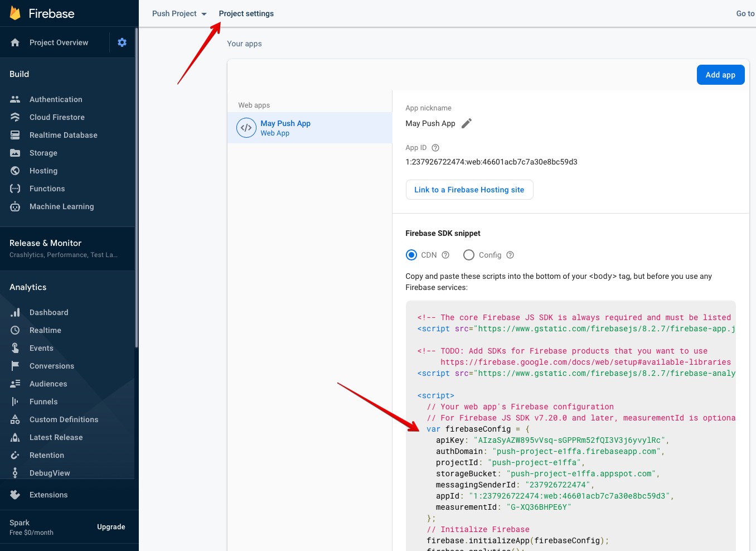
Task: Click the Custom Definitions shapes icon
Action: tap(15, 419)
